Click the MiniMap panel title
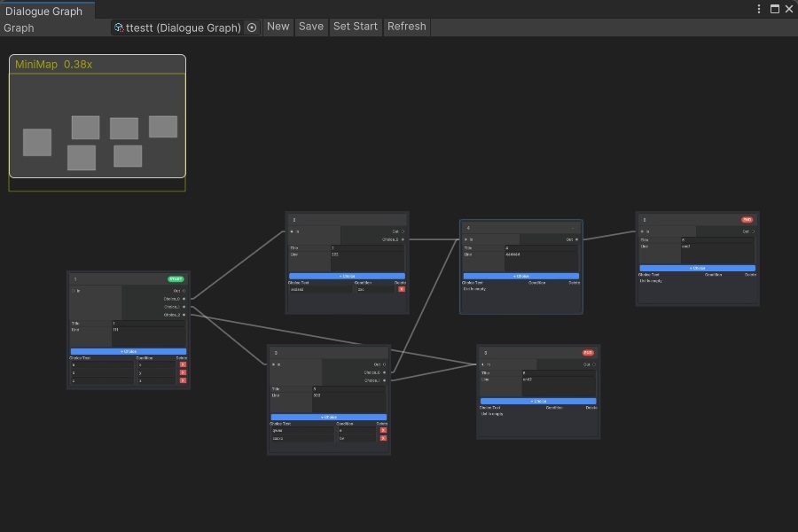Viewport: 798px width, 532px height. coord(53,65)
